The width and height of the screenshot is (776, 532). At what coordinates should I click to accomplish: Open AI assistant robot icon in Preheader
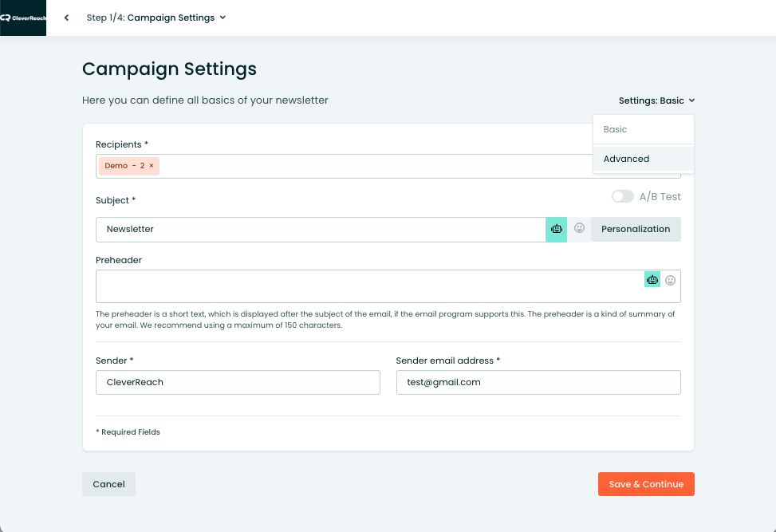pos(652,280)
